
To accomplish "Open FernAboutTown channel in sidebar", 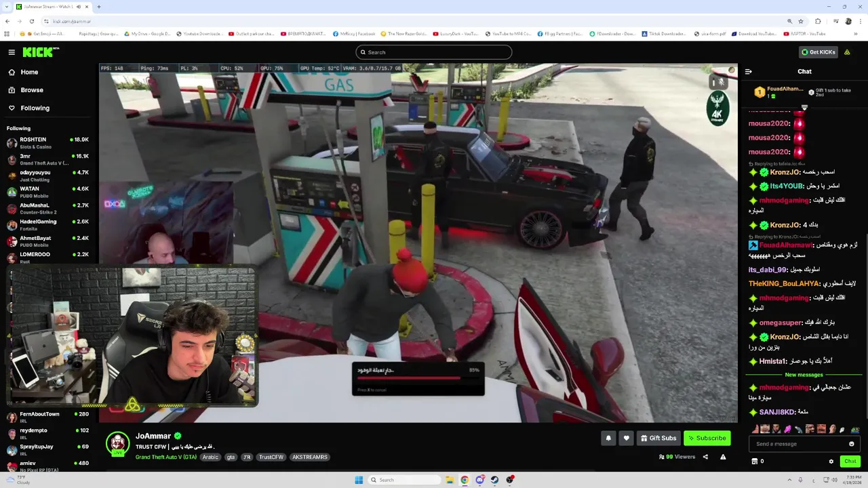I will (x=47, y=417).
